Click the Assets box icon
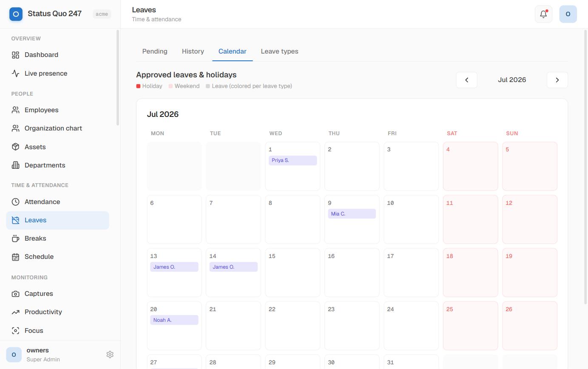 point(16,147)
